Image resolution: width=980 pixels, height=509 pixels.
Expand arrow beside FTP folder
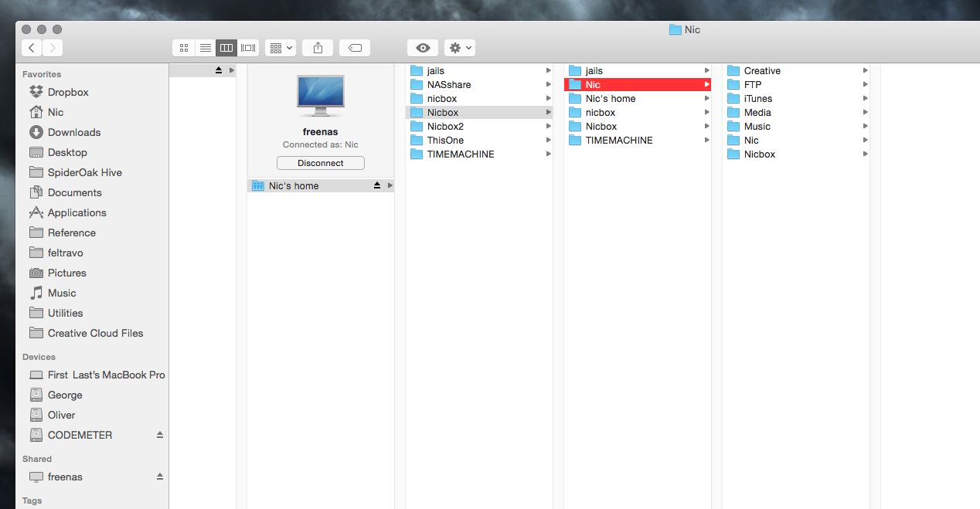click(866, 84)
